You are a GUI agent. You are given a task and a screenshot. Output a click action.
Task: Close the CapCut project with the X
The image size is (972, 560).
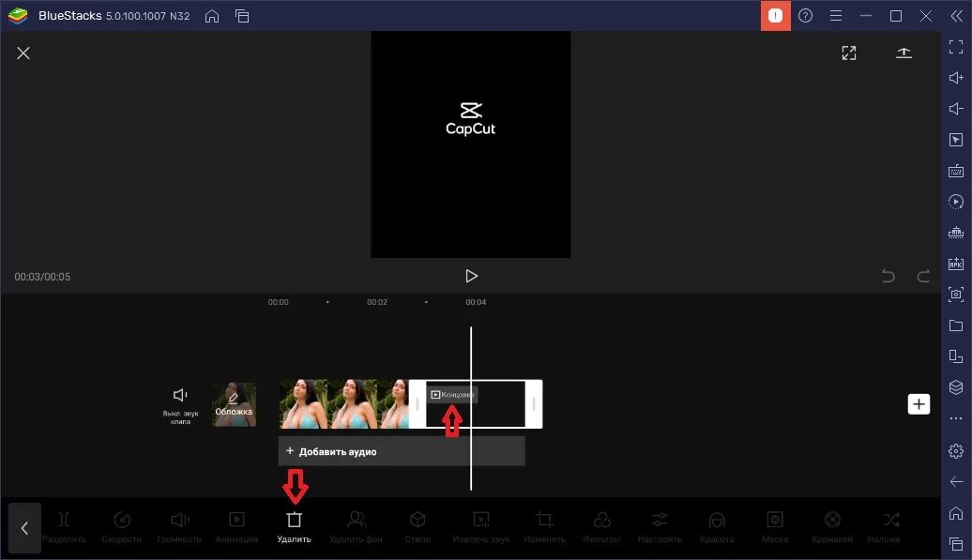[x=23, y=53]
